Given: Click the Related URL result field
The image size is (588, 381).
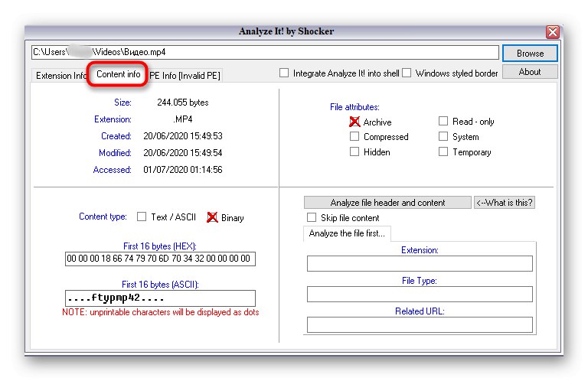Looking at the screenshot, I should 420,325.
